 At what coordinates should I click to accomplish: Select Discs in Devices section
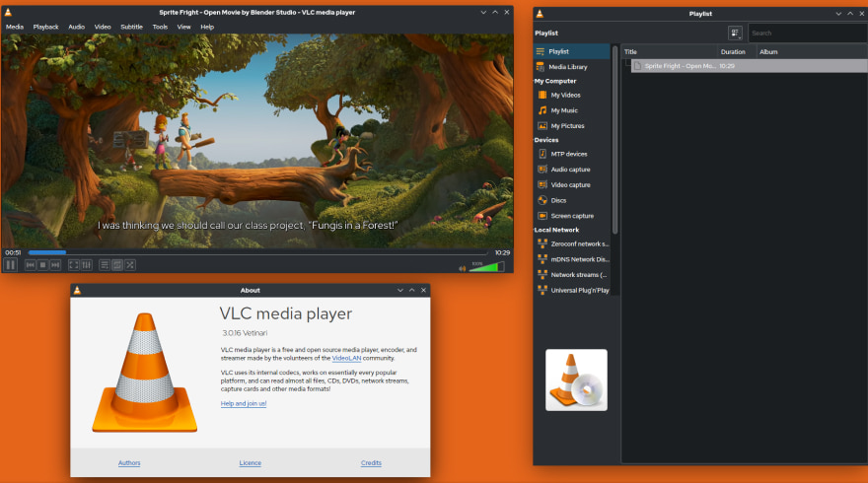point(572,201)
